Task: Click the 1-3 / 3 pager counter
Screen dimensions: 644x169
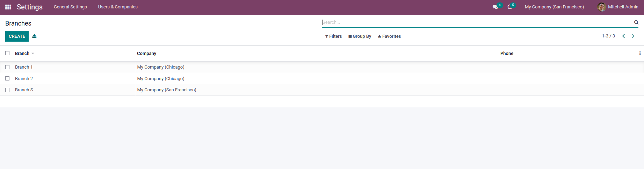Action: click(x=608, y=36)
